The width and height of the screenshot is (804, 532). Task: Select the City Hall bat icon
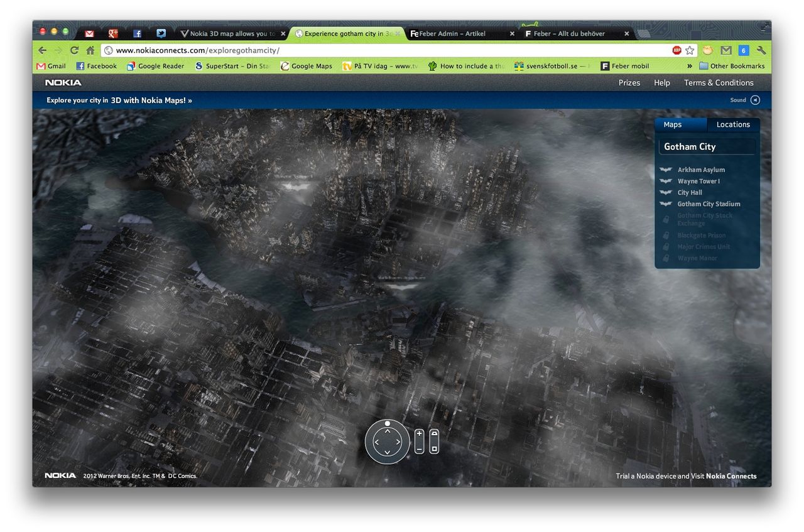(x=667, y=192)
